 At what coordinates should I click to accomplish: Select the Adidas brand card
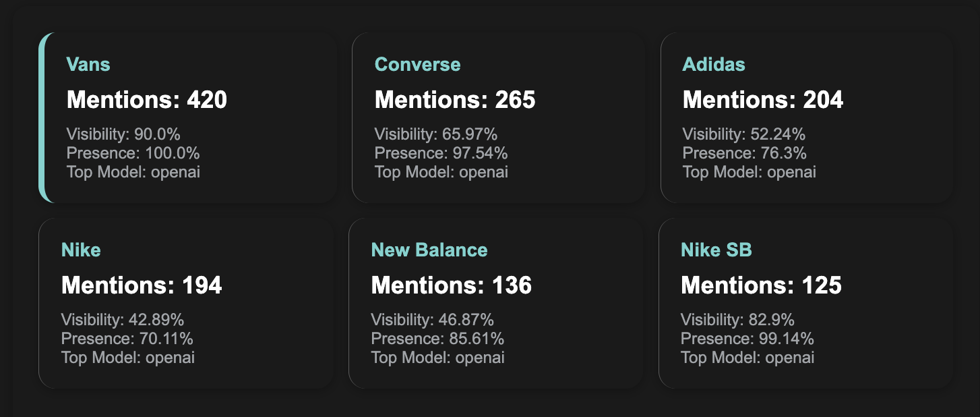(x=807, y=117)
